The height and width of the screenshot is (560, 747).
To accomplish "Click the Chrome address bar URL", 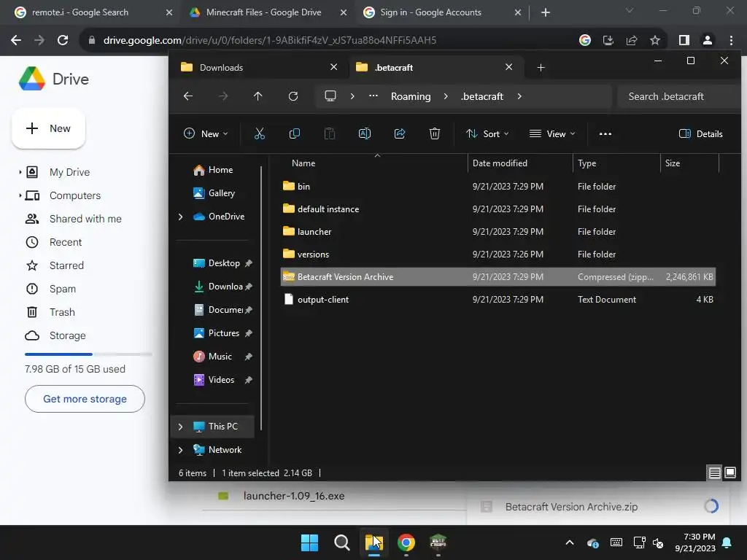I will pyautogui.click(x=270, y=40).
